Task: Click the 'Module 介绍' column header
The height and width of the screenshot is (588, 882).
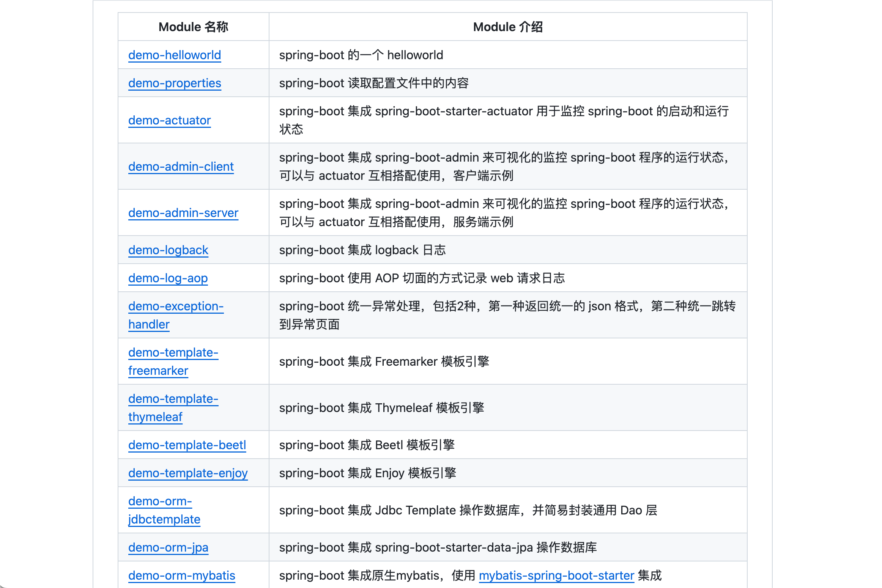Action: [x=508, y=27]
